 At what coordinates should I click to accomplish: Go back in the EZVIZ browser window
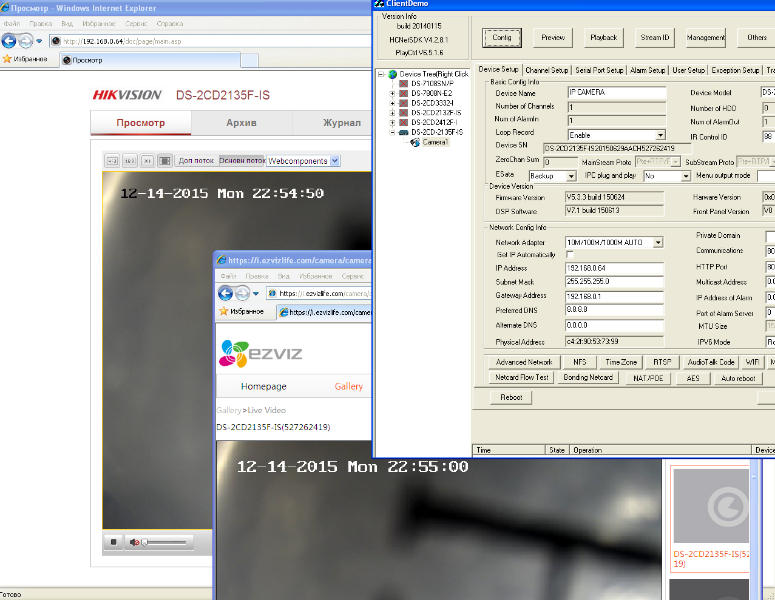(225, 293)
